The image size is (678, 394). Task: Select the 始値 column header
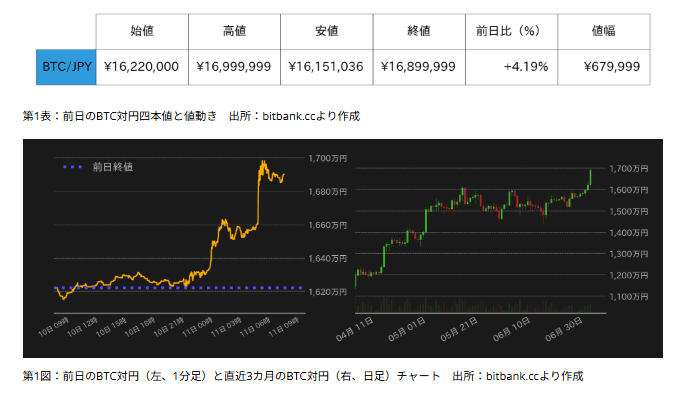(x=142, y=32)
